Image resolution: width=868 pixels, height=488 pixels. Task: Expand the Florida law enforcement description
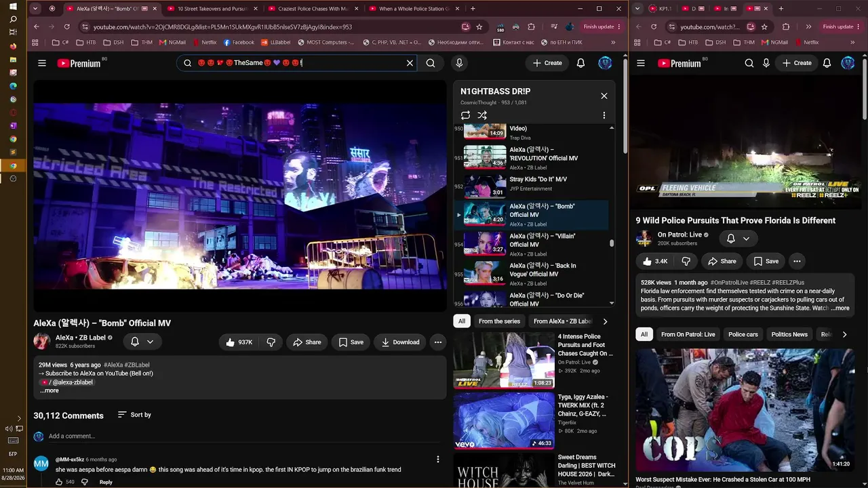tap(840, 308)
